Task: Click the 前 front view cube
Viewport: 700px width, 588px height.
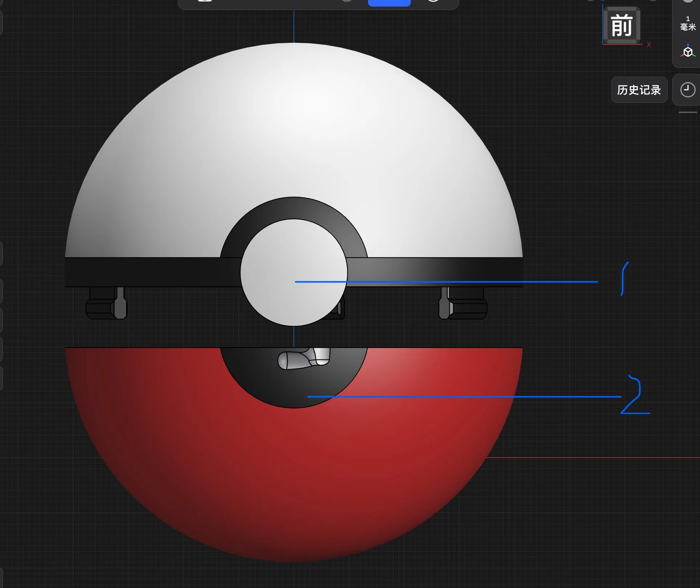Action: [x=622, y=25]
